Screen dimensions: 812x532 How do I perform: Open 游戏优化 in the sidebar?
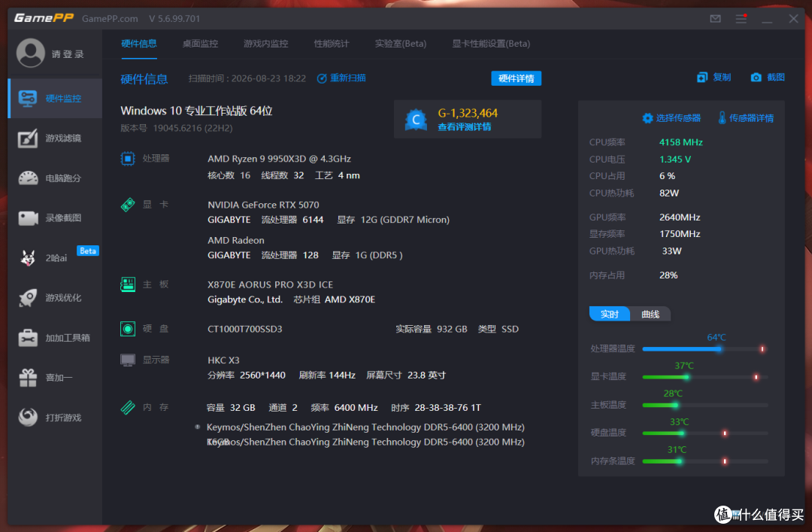click(x=55, y=298)
